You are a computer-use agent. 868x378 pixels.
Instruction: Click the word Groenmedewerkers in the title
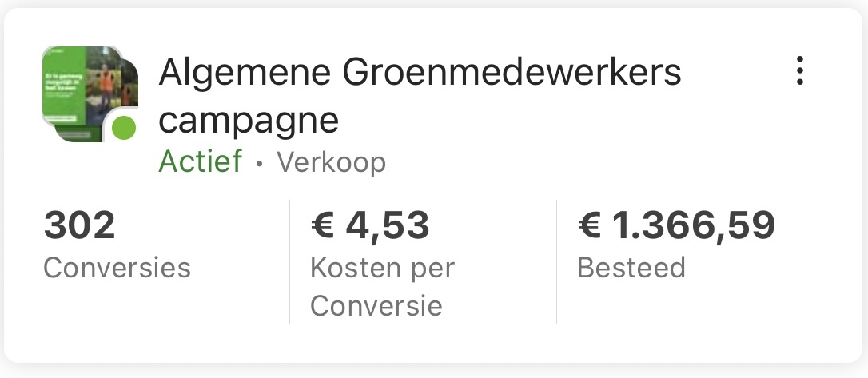pyautogui.click(x=512, y=73)
